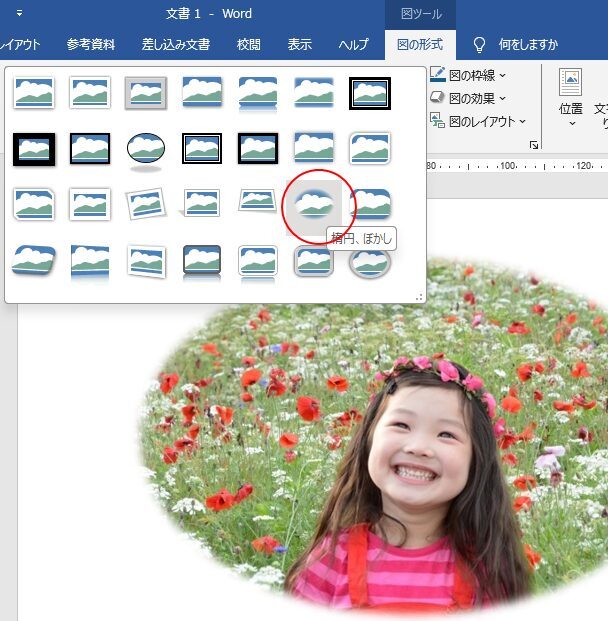The height and width of the screenshot is (621, 608).
Task: Select the Drop Shadow Rectangle style
Action: pos(202,93)
